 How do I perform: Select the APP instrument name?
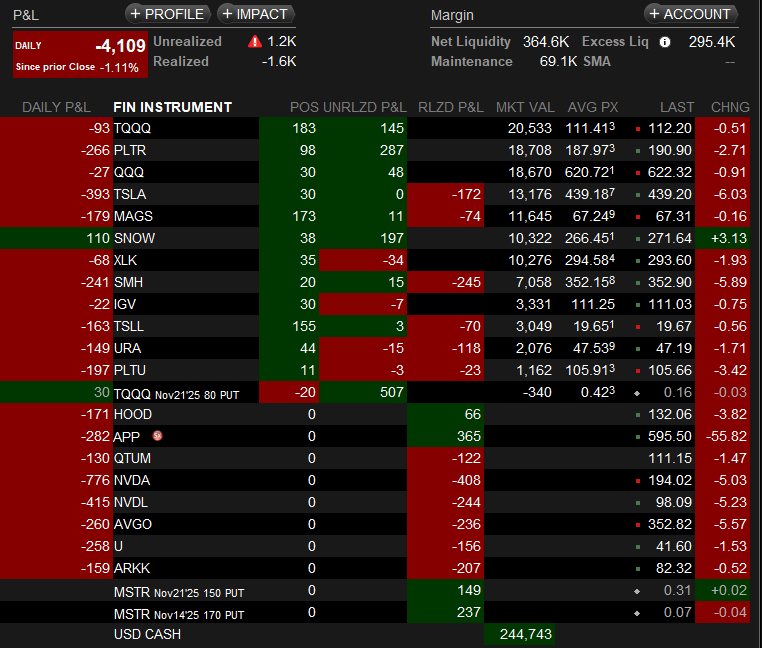126,437
